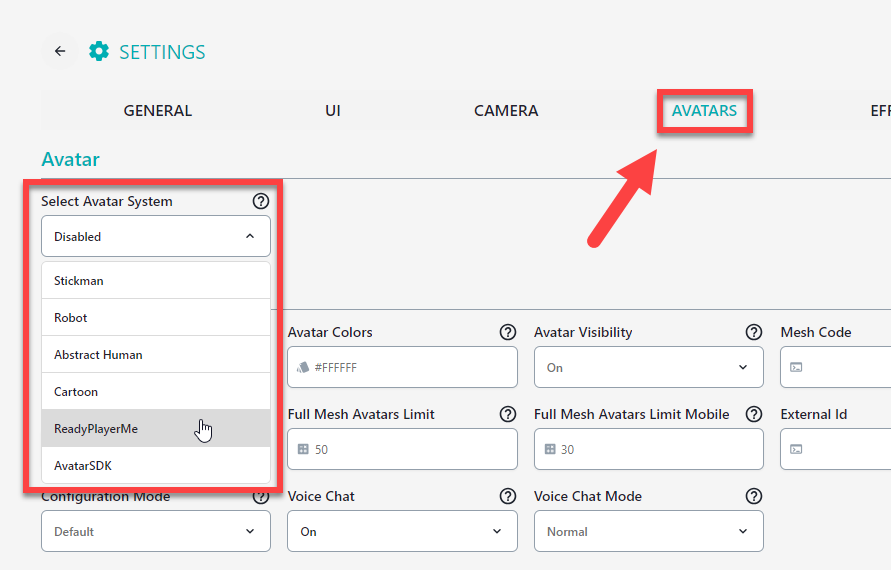Open help for Select Avatar System
Image resolution: width=891 pixels, height=570 pixels.
[x=261, y=201]
